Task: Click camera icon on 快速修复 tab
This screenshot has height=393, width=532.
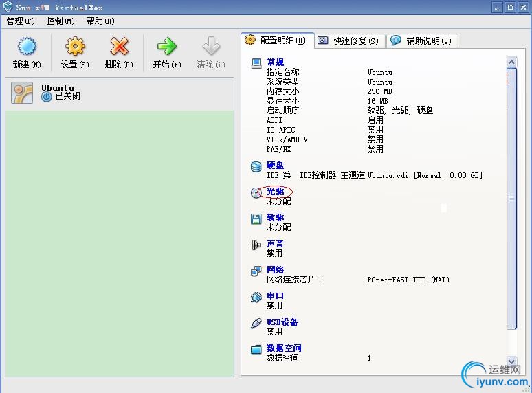Action: (x=322, y=41)
